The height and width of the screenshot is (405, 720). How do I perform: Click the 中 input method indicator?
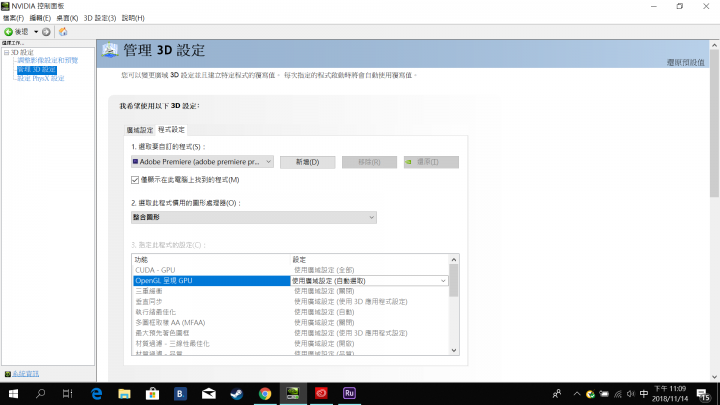(644, 394)
